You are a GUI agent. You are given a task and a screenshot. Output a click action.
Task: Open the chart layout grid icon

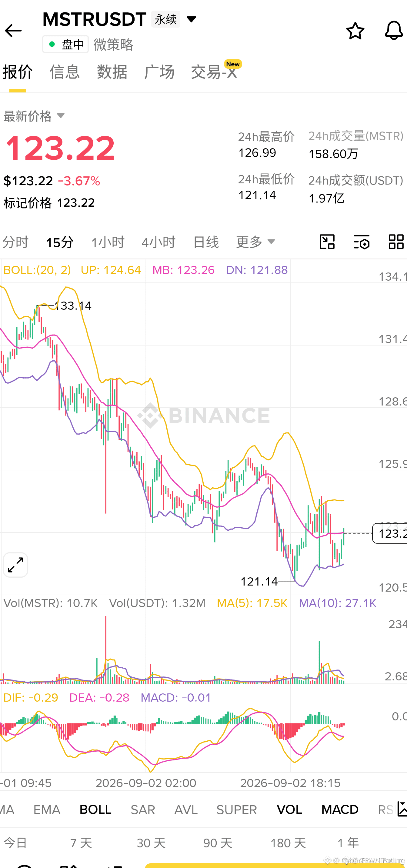click(x=396, y=242)
